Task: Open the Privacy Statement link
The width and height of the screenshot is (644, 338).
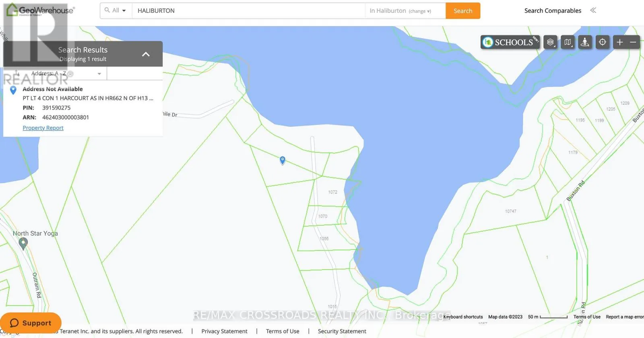Action: [224, 331]
